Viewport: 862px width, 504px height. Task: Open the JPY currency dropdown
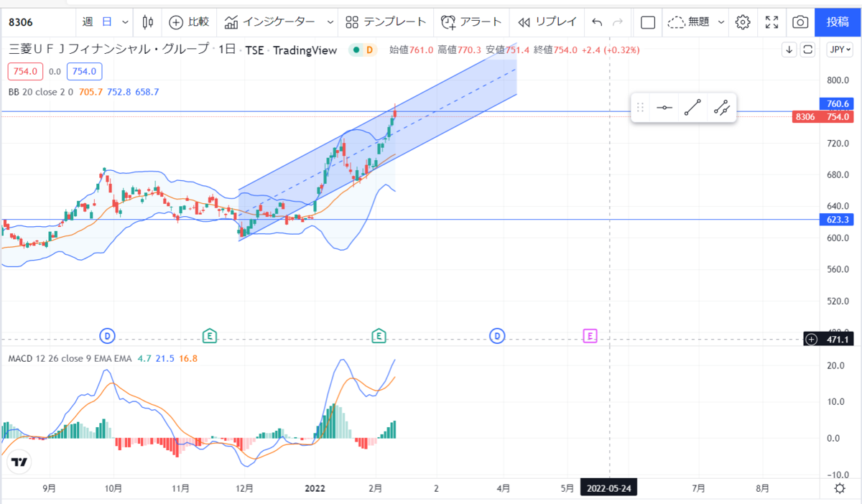839,50
